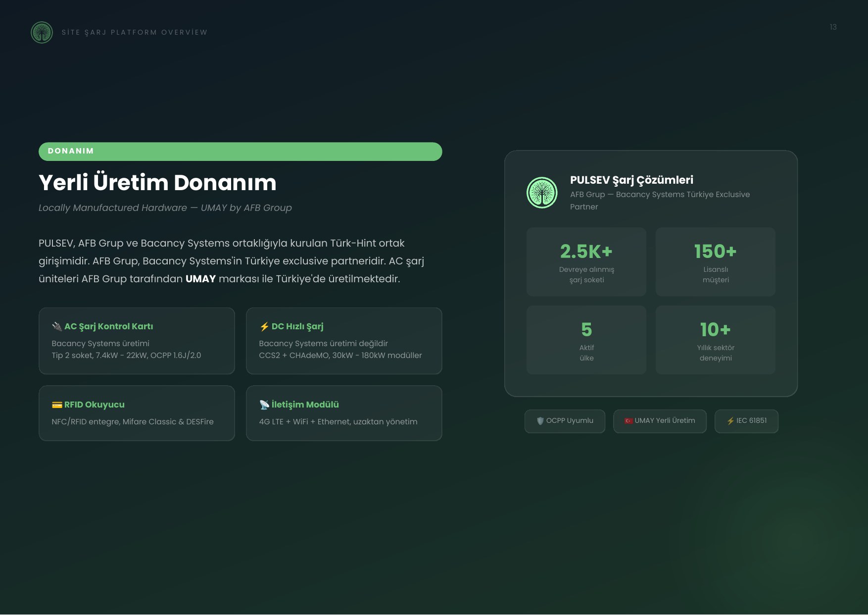Select the IEC 61851 badge
Viewport: 868px width, 615px height.
pos(746,421)
